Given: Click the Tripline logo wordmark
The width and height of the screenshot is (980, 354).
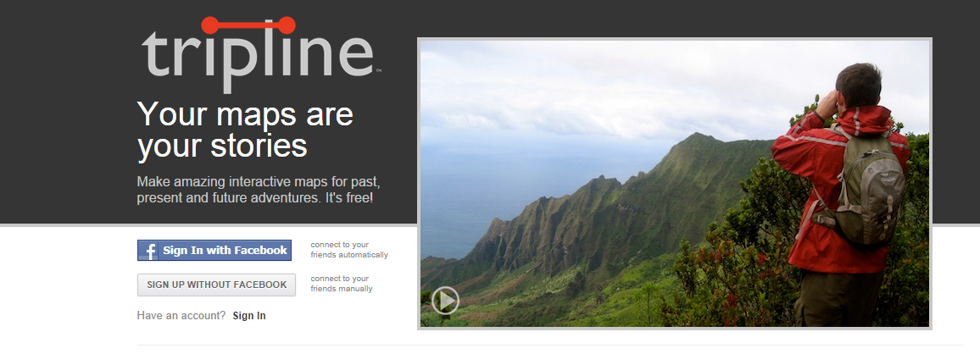Looking at the screenshot, I should [x=258, y=57].
